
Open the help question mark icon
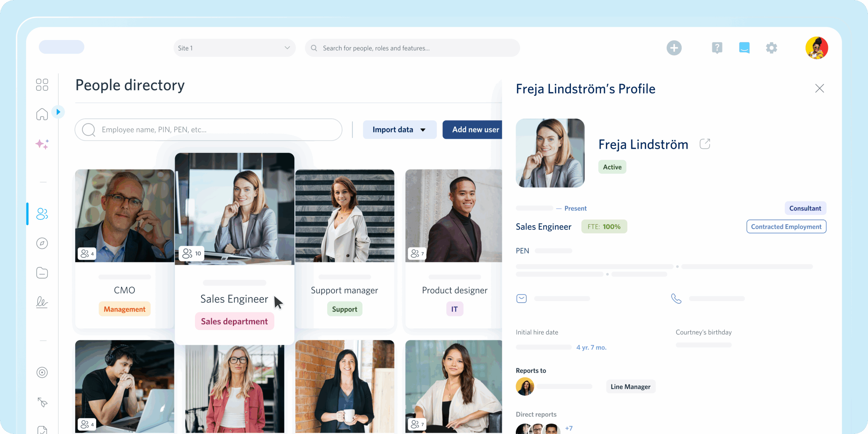coord(717,48)
